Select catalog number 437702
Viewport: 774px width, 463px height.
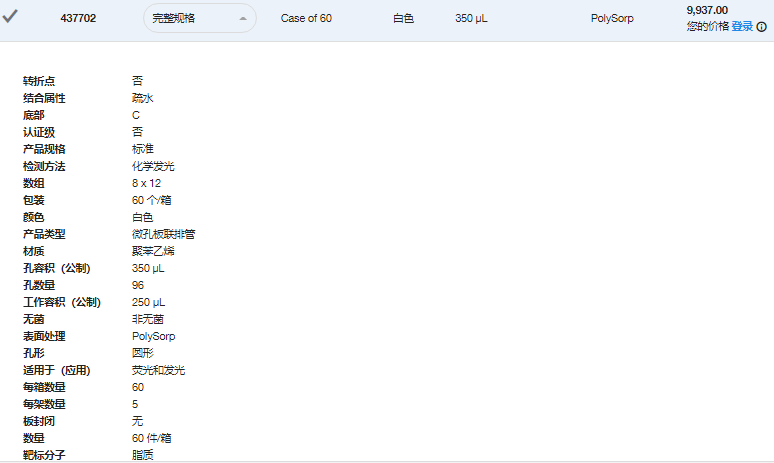coord(78,18)
